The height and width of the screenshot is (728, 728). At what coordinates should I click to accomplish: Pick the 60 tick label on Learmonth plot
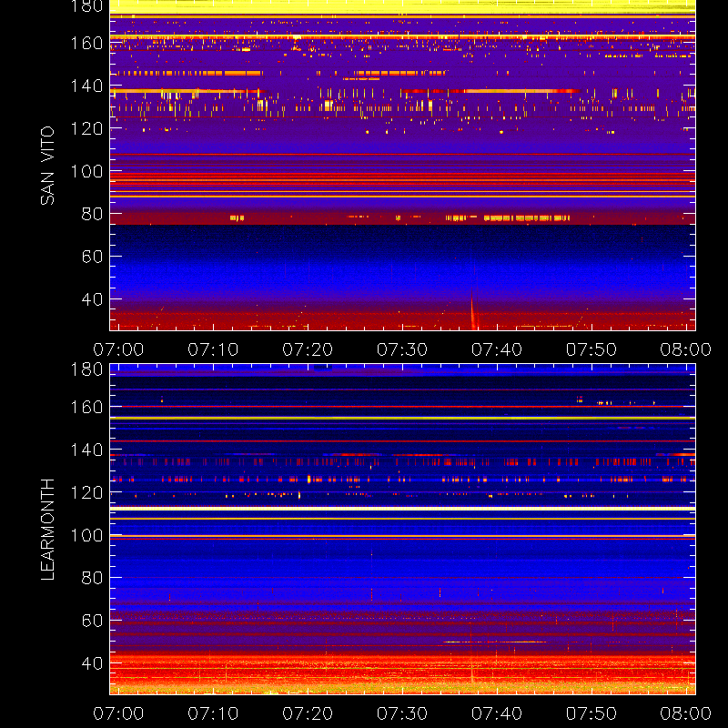pyautogui.click(x=92, y=621)
